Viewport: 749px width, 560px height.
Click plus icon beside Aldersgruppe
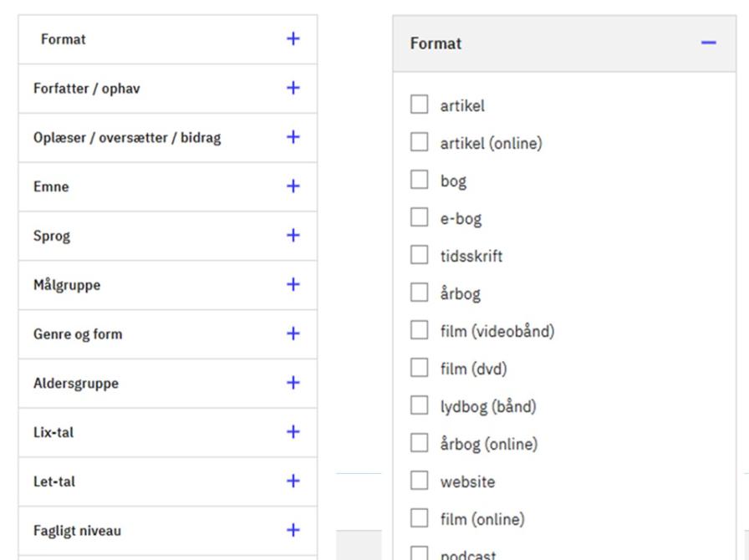click(x=293, y=383)
